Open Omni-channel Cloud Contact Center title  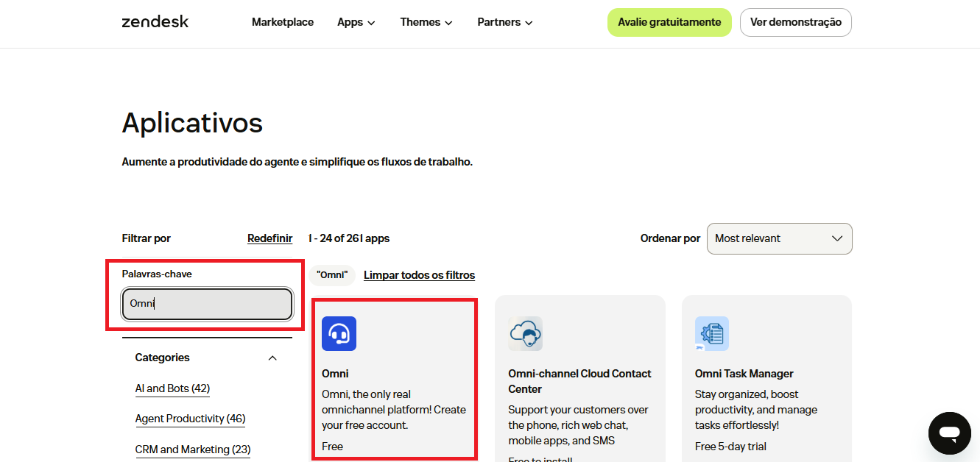click(x=579, y=381)
